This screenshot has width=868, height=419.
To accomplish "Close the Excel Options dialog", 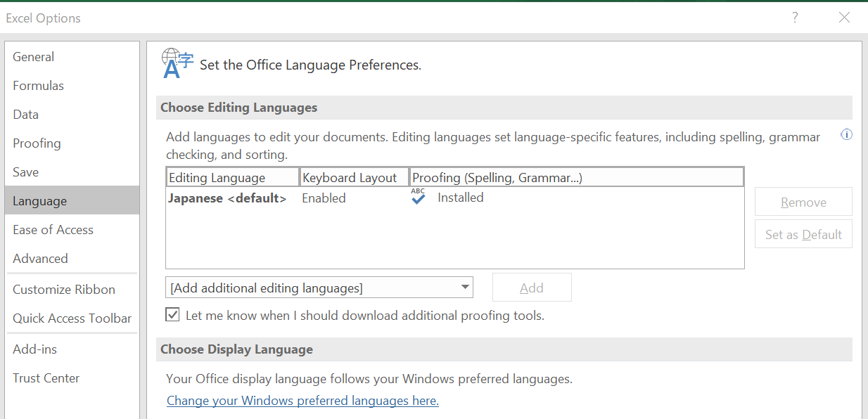I will (x=844, y=18).
